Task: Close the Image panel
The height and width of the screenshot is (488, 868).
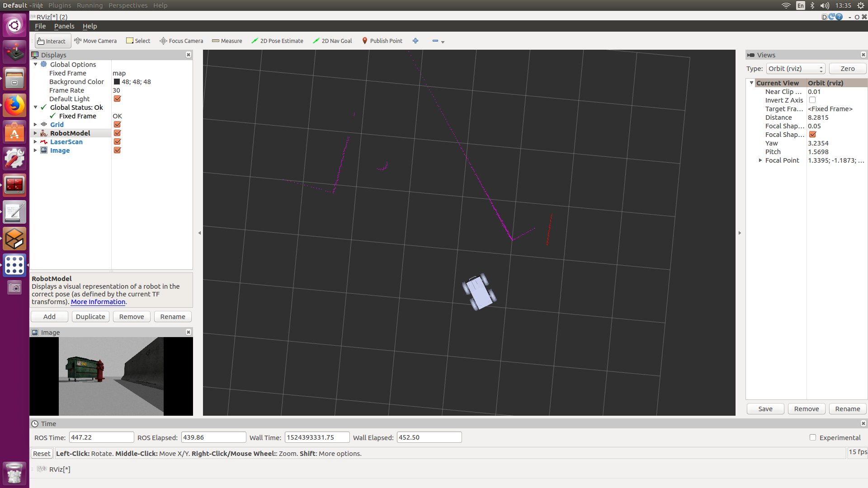Action: (x=189, y=332)
